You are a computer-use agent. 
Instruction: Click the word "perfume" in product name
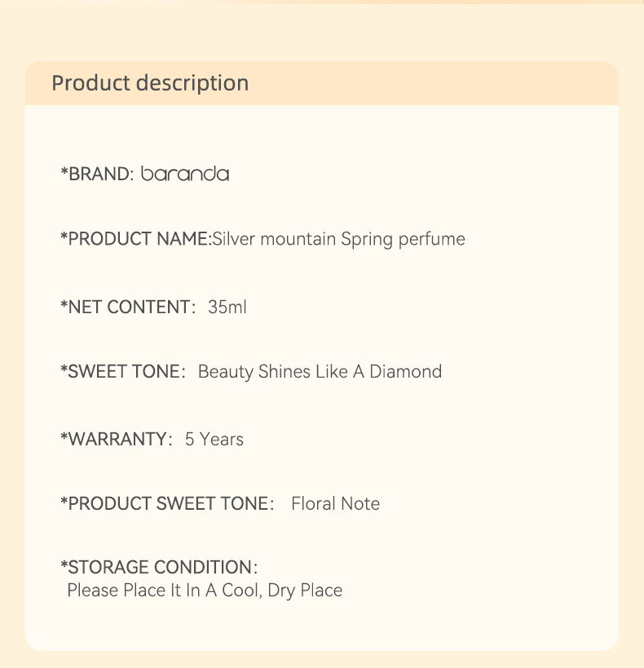(431, 239)
